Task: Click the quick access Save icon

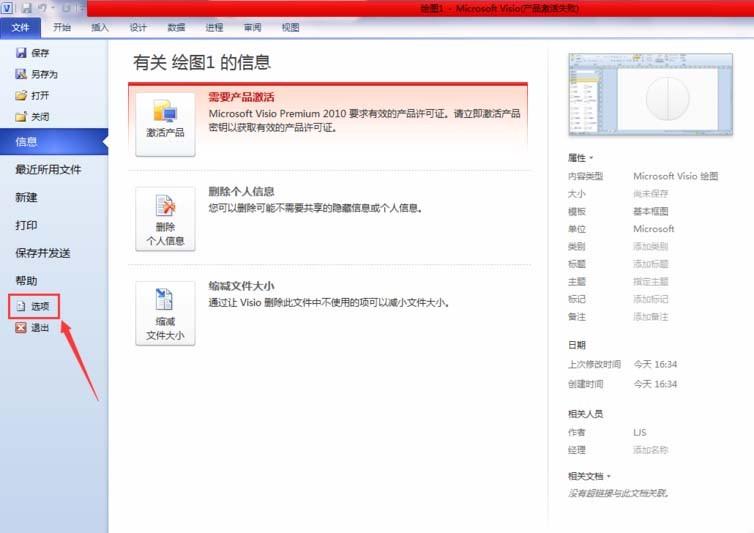Action: pyautogui.click(x=26, y=8)
